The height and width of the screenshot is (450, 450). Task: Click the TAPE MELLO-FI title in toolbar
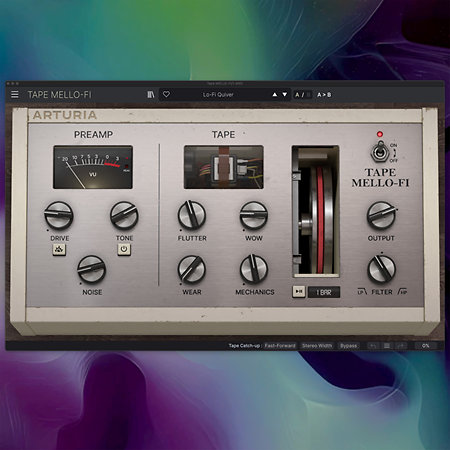(60, 95)
